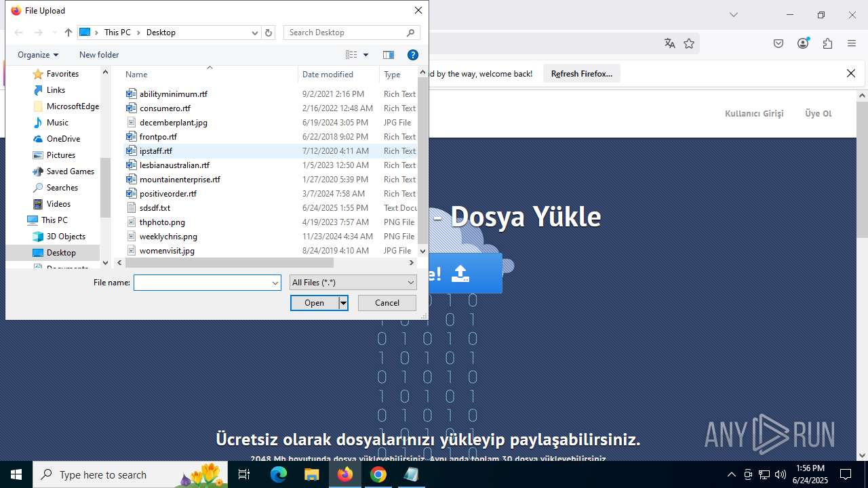
Task: Click the search magnifier in Search Desktop
Action: [411, 33]
